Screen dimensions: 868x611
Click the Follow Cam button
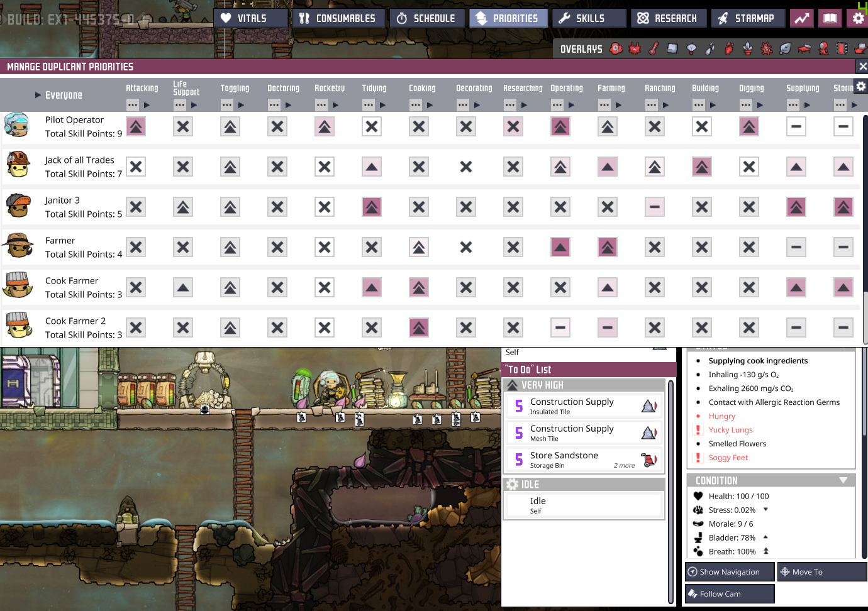pos(729,593)
